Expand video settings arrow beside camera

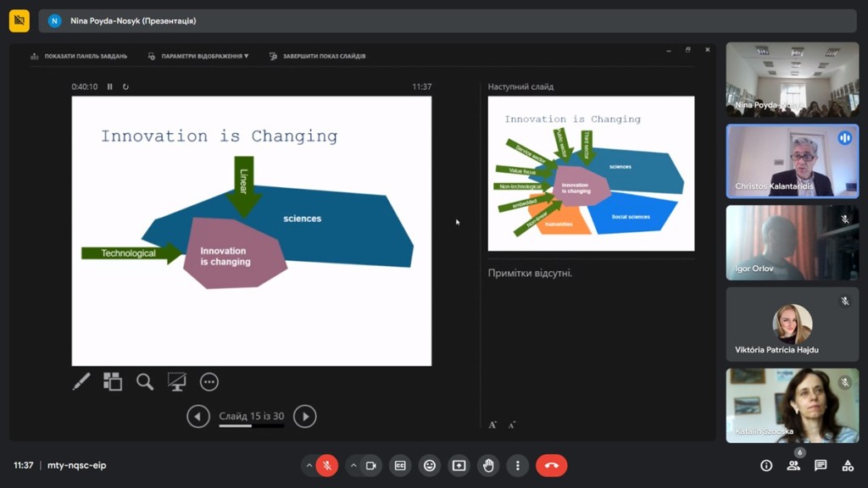pos(352,465)
